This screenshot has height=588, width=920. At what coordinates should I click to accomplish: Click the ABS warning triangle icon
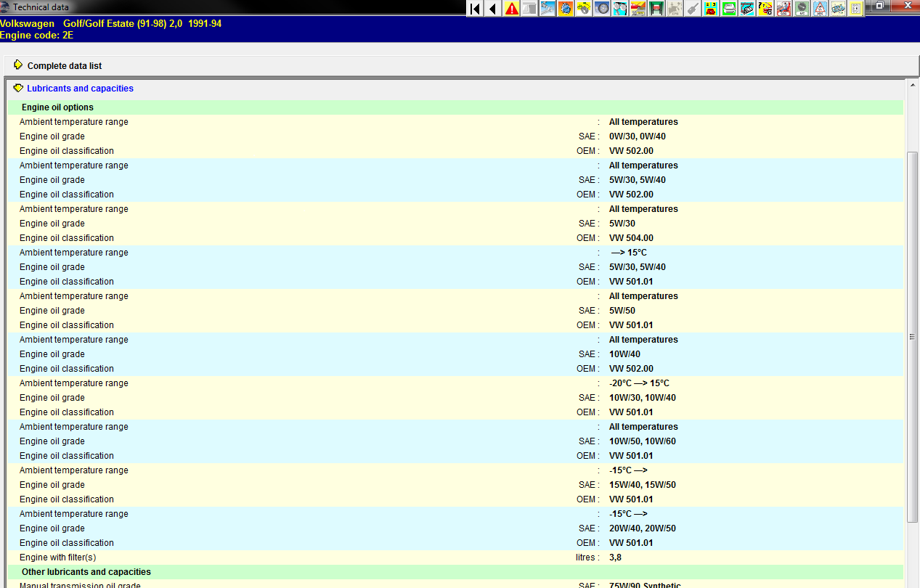tap(820, 9)
